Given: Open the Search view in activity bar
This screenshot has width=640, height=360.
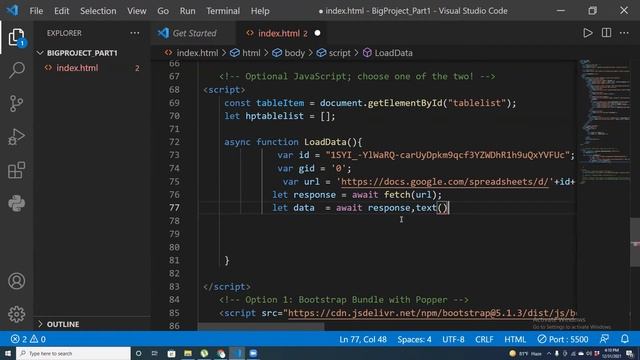Looking at the screenshot, I should click(16, 70).
